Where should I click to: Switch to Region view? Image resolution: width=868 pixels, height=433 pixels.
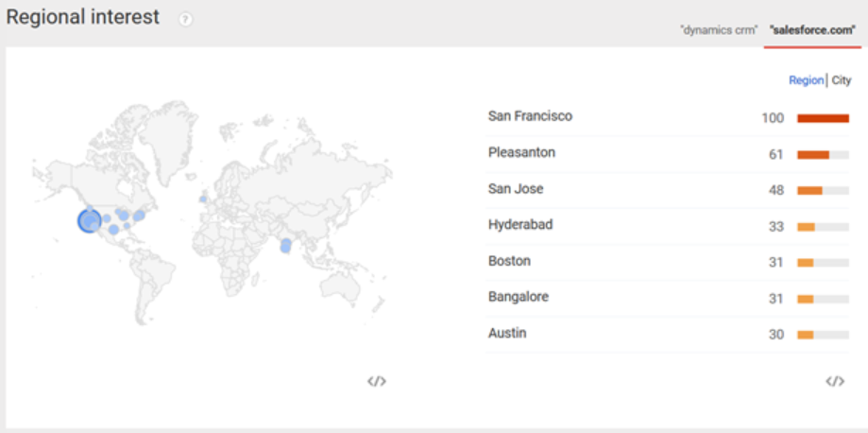(x=806, y=81)
